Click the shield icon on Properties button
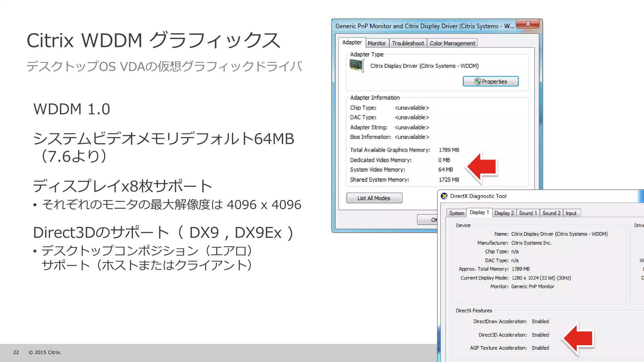Image resolution: width=644 pixels, height=362 pixels. tap(478, 81)
